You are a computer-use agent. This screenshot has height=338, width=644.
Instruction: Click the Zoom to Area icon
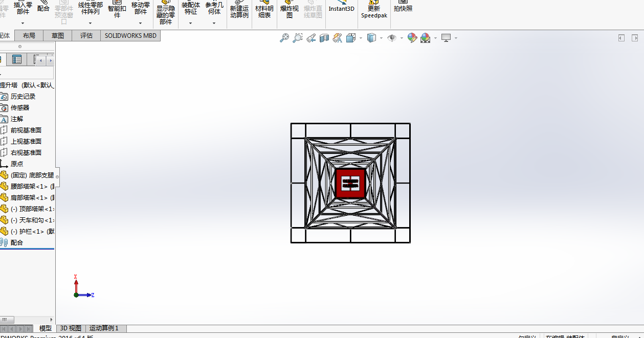click(x=297, y=38)
